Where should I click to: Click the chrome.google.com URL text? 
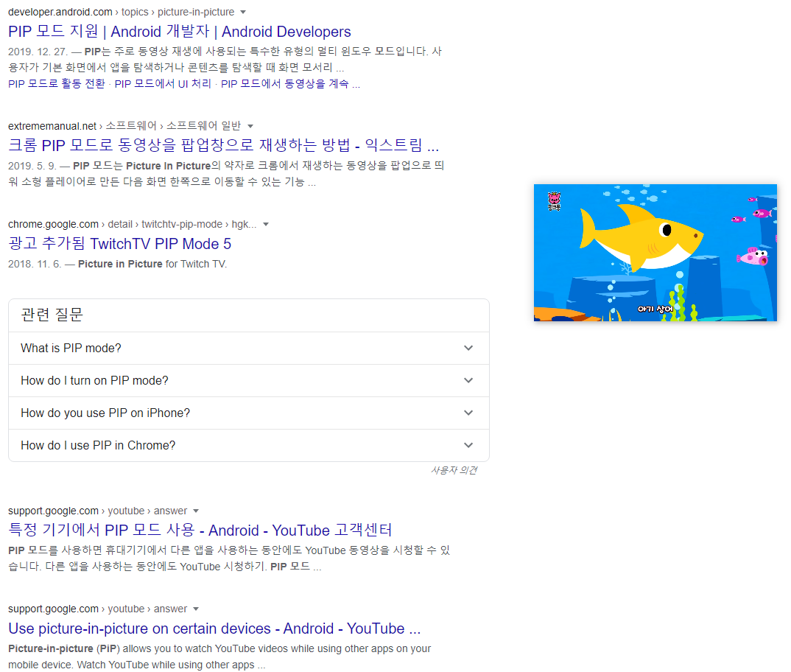[x=53, y=225]
